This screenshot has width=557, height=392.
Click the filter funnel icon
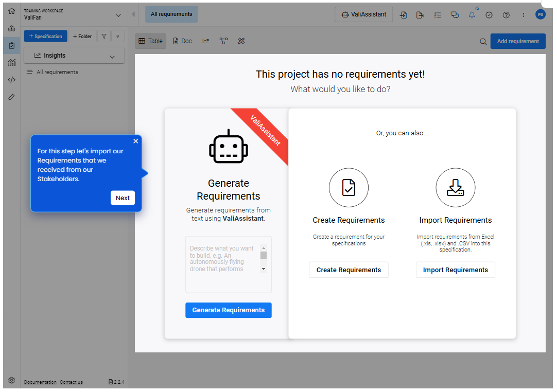[103, 36]
